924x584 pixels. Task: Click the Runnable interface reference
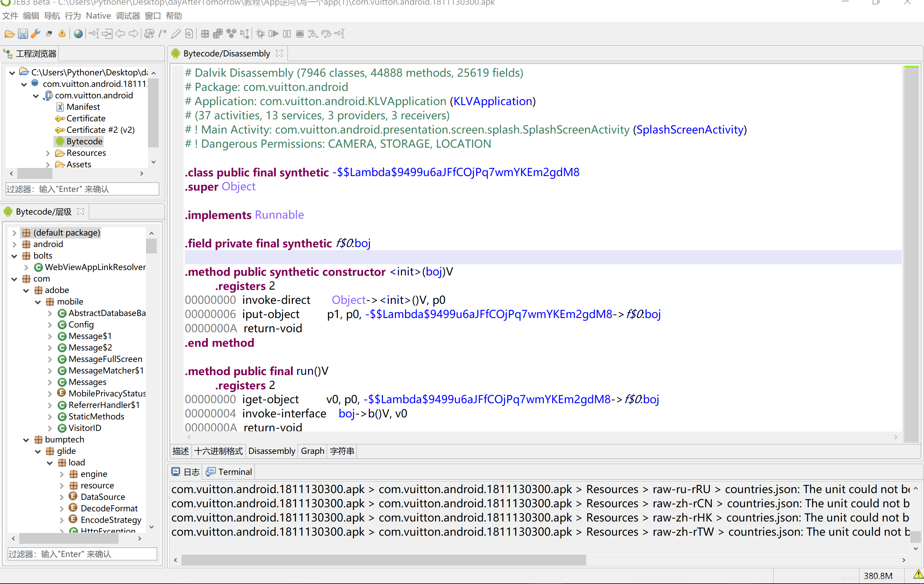tap(279, 215)
